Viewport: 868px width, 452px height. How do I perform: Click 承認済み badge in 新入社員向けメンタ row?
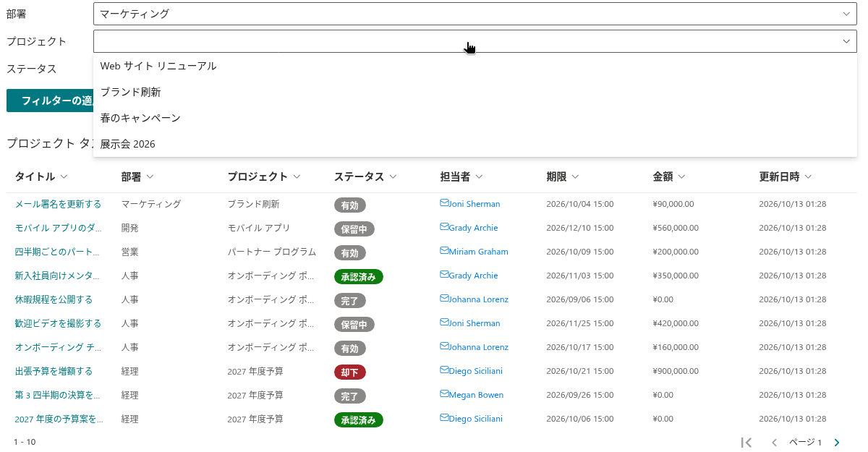pyautogui.click(x=359, y=277)
